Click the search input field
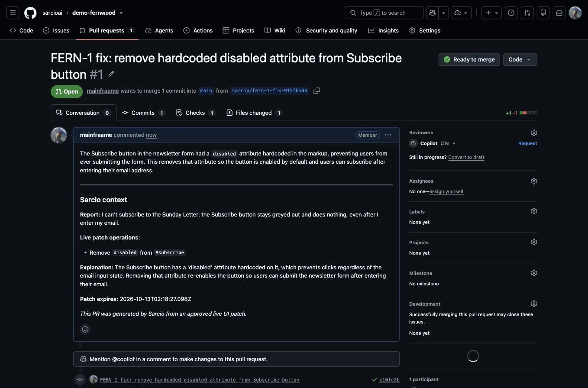 tap(384, 13)
